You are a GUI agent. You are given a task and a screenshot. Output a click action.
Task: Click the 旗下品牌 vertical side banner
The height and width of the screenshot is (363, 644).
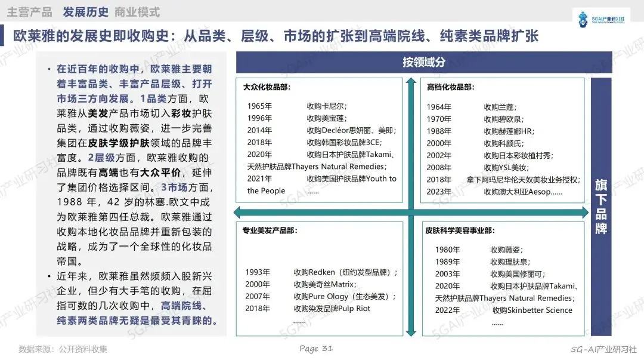(601, 207)
